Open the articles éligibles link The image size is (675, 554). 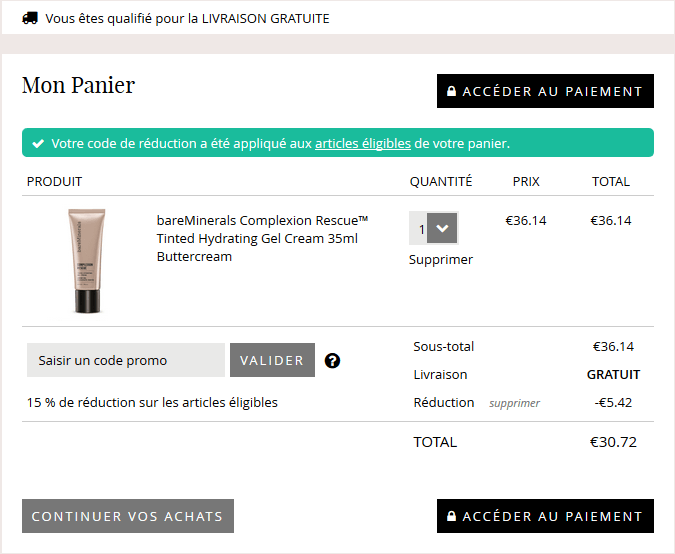pyautogui.click(x=363, y=143)
